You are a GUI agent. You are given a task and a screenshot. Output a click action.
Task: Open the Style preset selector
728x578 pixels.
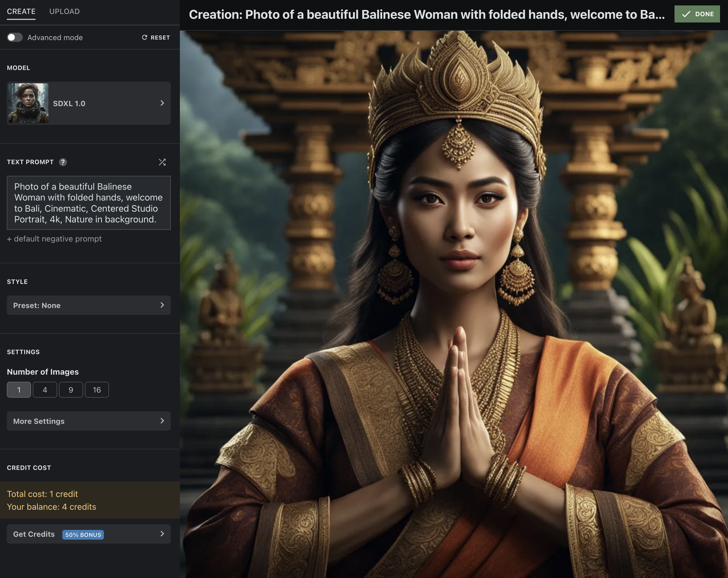[89, 305]
